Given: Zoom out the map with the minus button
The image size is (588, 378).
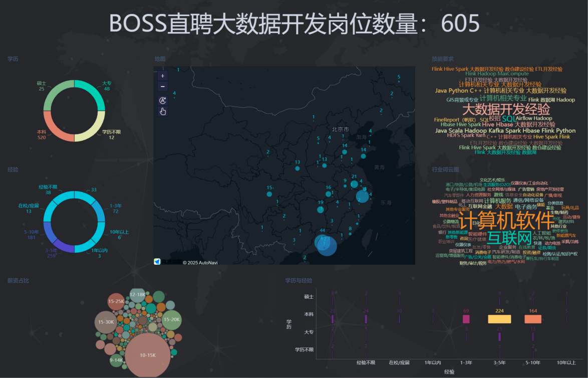Looking at the screenshot, I should [x=162, y=86].
